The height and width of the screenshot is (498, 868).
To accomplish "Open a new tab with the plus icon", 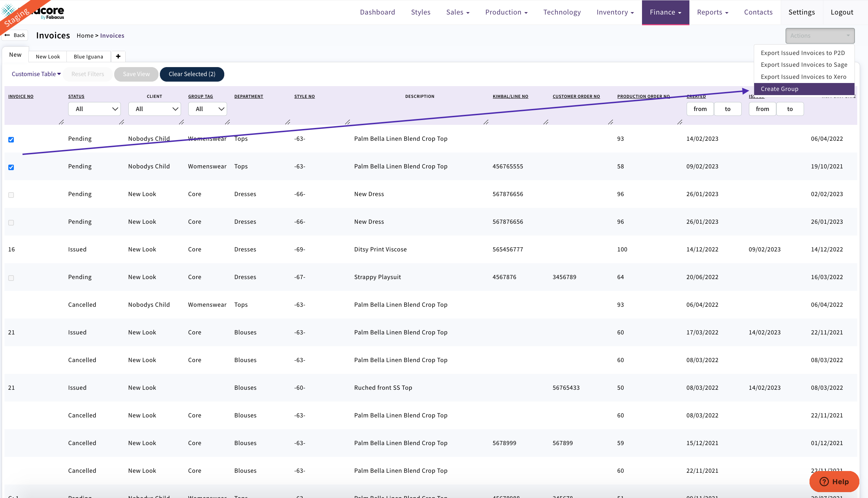I will [x=118, y=56].
